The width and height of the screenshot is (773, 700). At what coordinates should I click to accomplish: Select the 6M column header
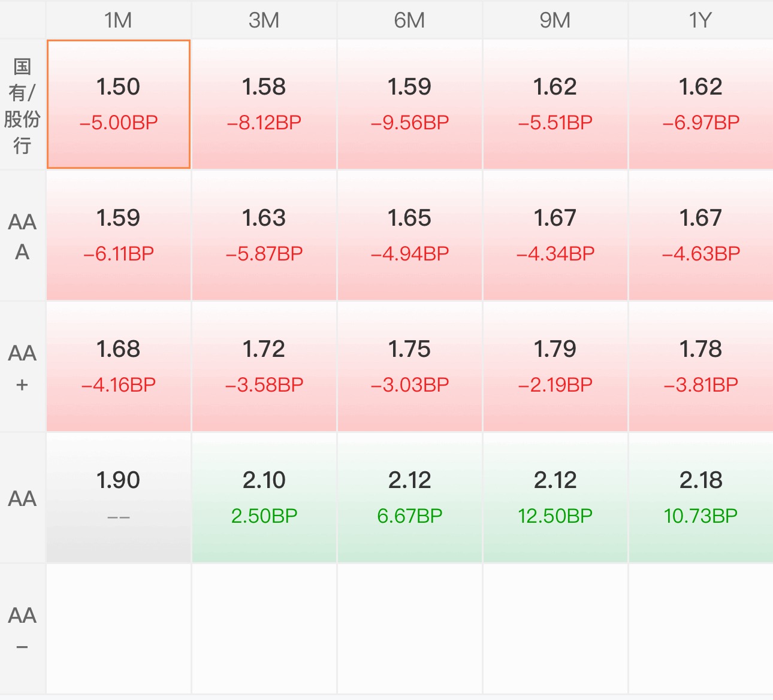click(410, 20)
